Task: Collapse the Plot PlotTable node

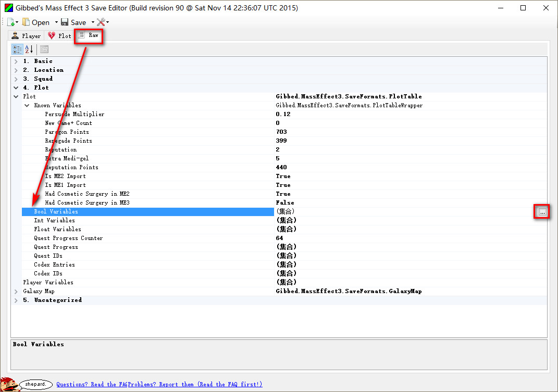Action: tap(16, 96)
